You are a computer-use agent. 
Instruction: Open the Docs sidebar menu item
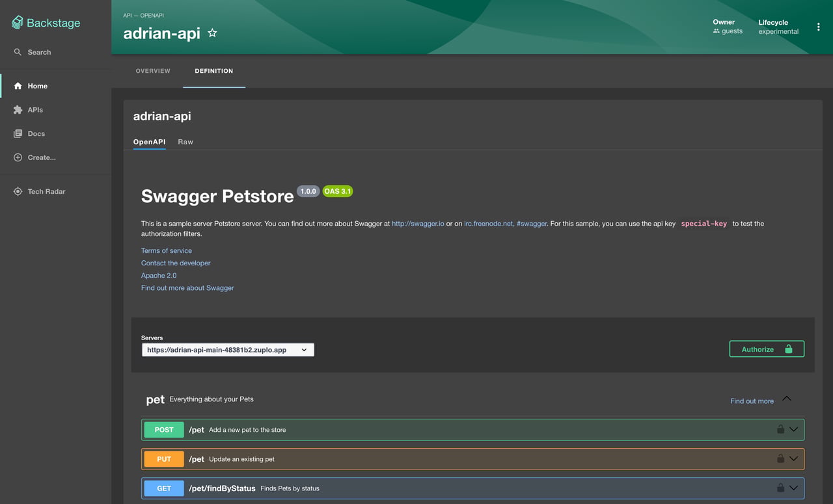point(55,133)
